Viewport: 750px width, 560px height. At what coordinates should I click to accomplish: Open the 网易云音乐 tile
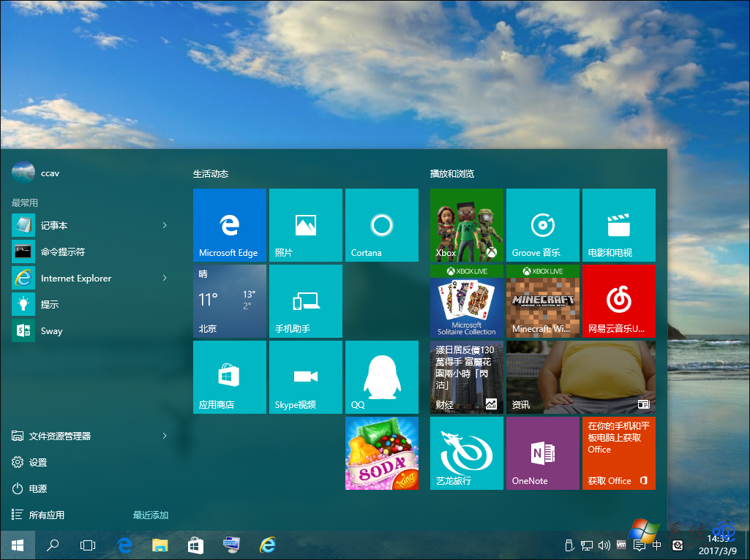(618, 301)
